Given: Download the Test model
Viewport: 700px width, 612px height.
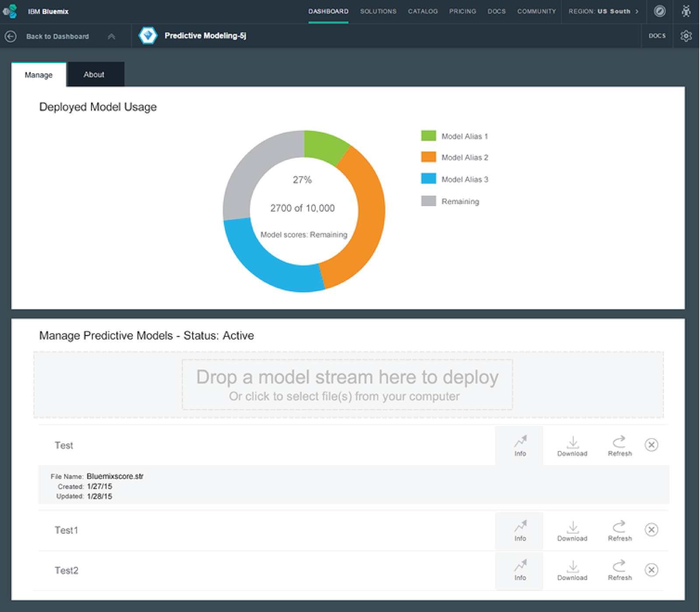Looking at the screenshot, I should click(572, 446).
